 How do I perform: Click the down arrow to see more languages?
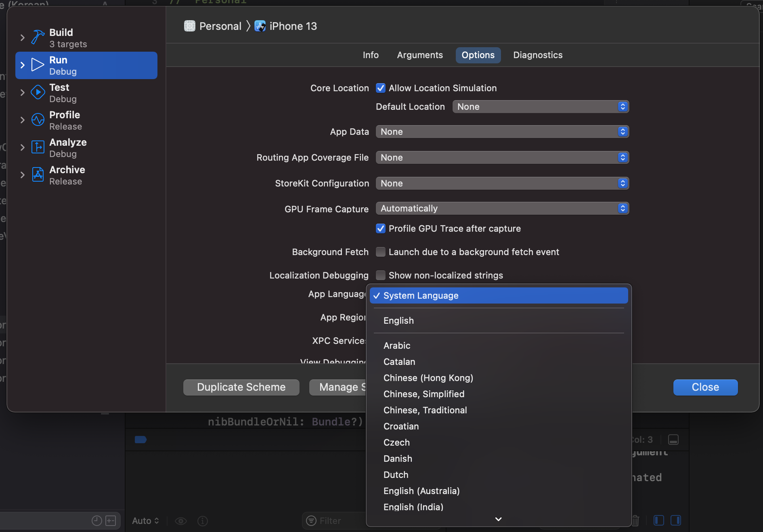coord(499,519)
